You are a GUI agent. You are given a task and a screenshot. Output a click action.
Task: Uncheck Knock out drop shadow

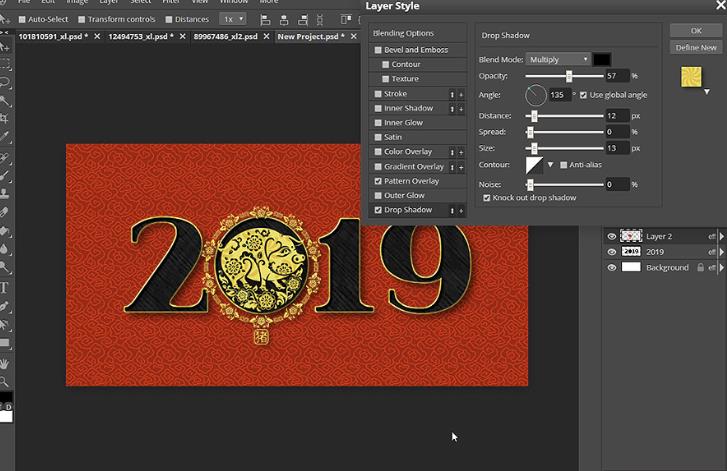pyautogui.click(x=486, y=198)
